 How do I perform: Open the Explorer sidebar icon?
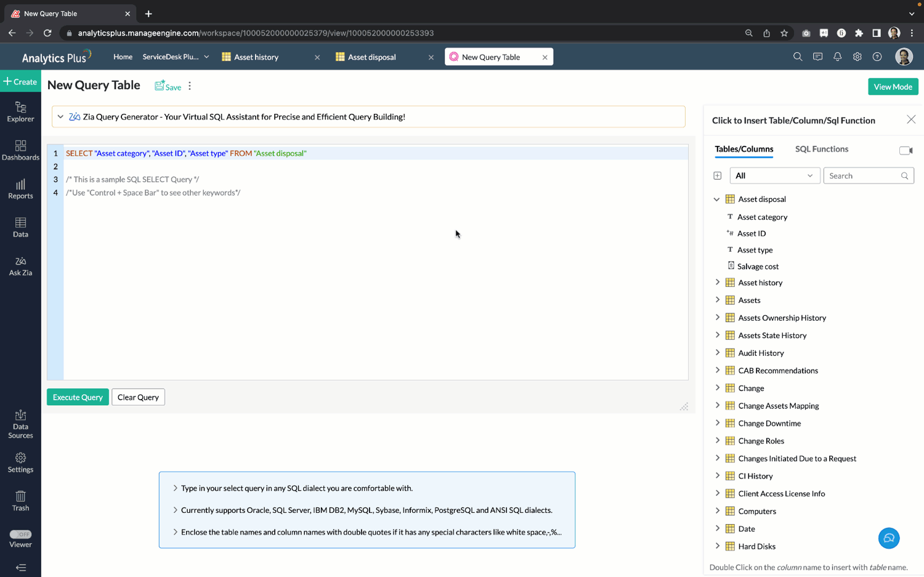click(x=20, y=112)
